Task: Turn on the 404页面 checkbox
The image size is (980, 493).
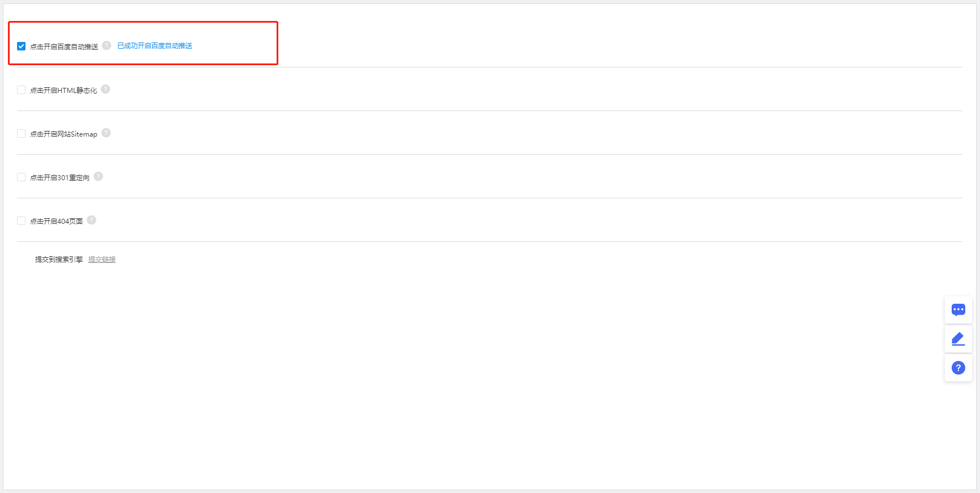Action: pyautogui.click(x=21, y=220)
